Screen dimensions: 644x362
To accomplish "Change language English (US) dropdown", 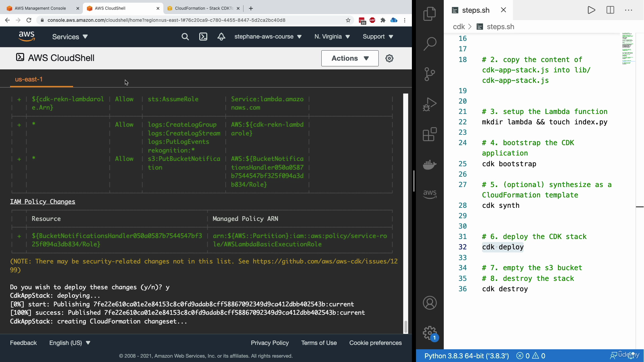I will pyautogui.click(x=70, y=343).
